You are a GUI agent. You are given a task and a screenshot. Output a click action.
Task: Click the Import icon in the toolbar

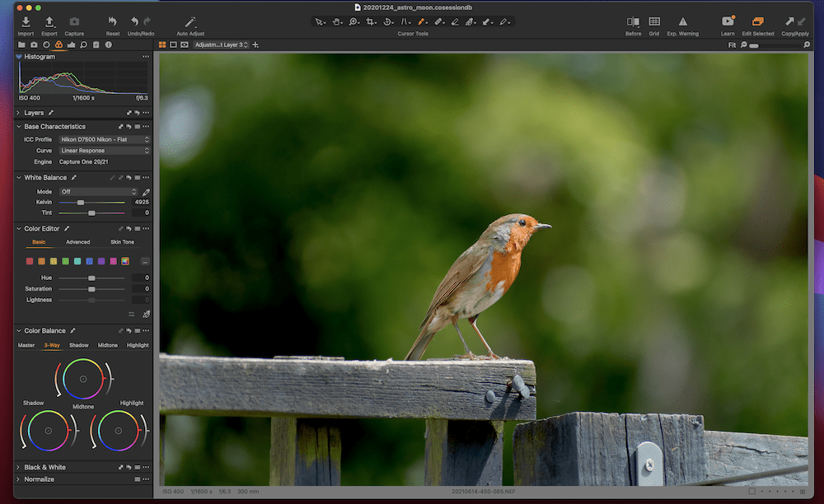point(26,21)
